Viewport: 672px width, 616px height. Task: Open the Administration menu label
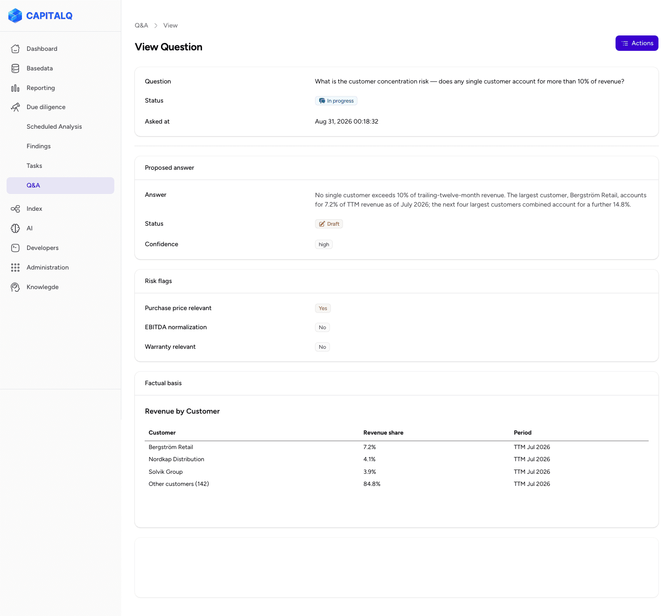tap(48, 268)
